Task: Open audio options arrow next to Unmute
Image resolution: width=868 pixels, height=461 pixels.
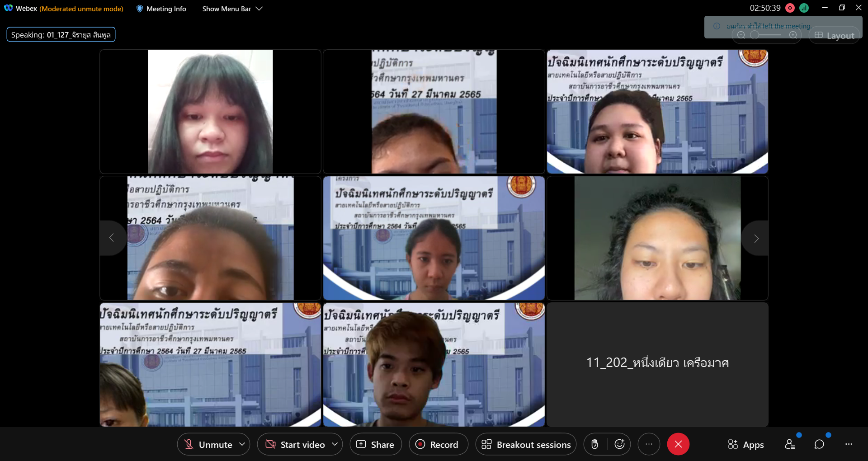Action: point(242,444)
